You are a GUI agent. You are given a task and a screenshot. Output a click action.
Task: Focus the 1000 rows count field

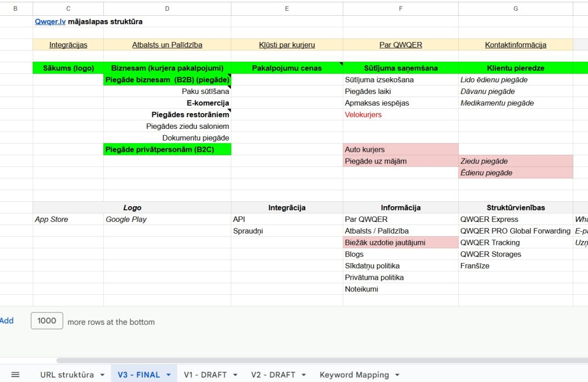pos(47,321)
